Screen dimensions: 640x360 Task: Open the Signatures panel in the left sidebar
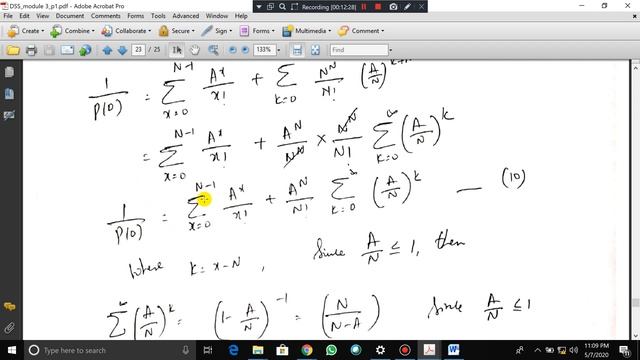coord(9,116)
